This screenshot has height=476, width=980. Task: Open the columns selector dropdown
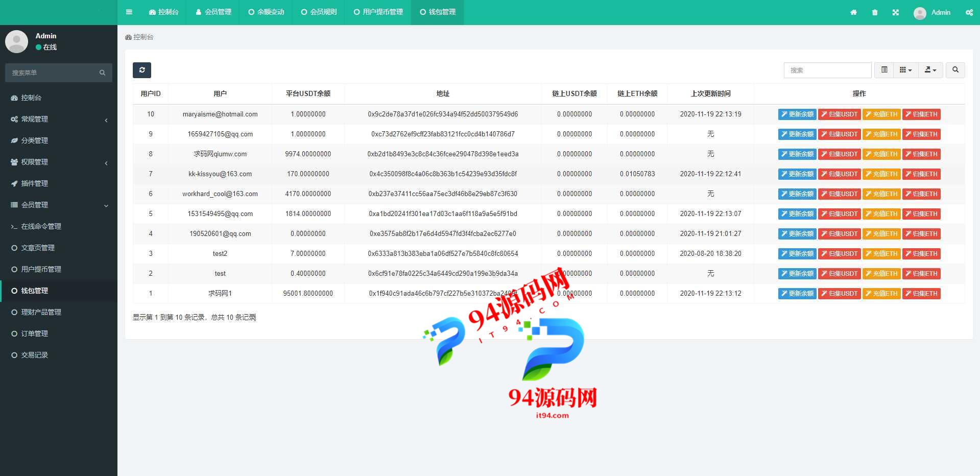tap(906, 70)
